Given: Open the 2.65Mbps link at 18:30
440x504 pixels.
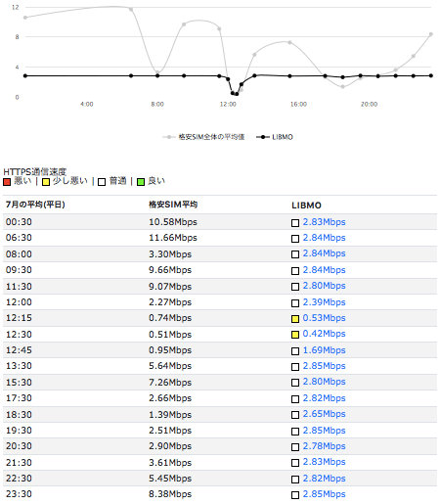Looking at the screenshot, I should click(324, 414).
